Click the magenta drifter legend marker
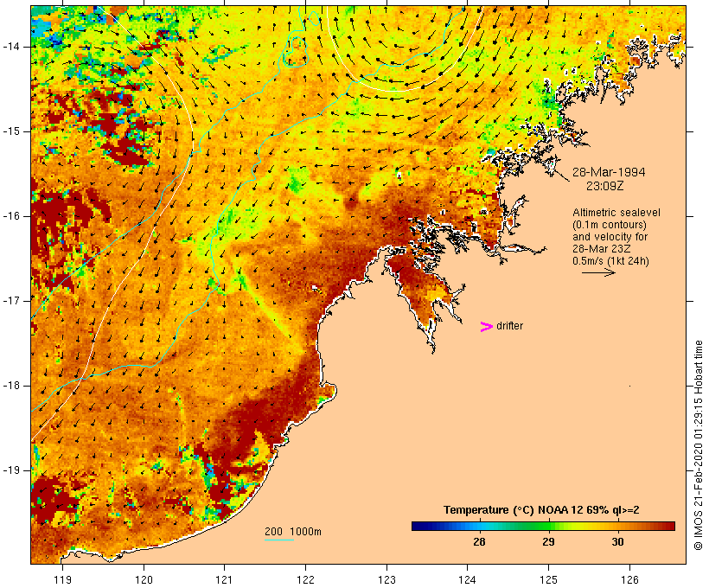Viewport: 709px width, 588px height. (486, 327)
